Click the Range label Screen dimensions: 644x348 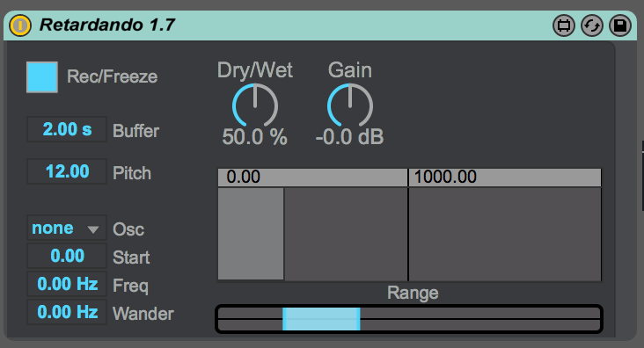point(413,293)
